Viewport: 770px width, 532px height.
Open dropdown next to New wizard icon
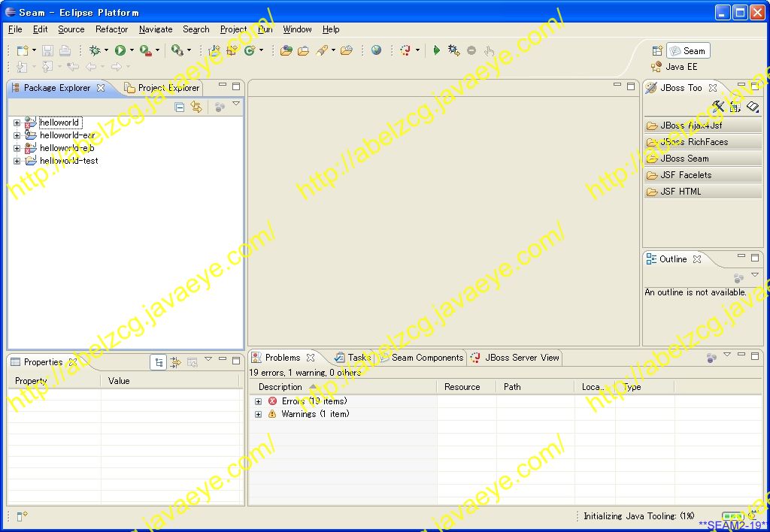click(x=34, y=50)
